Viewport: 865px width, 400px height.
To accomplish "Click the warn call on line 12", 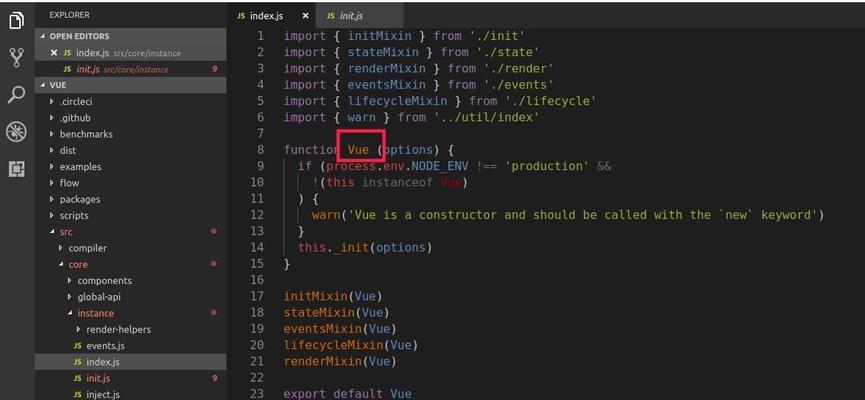I will [x=325, y=215].
